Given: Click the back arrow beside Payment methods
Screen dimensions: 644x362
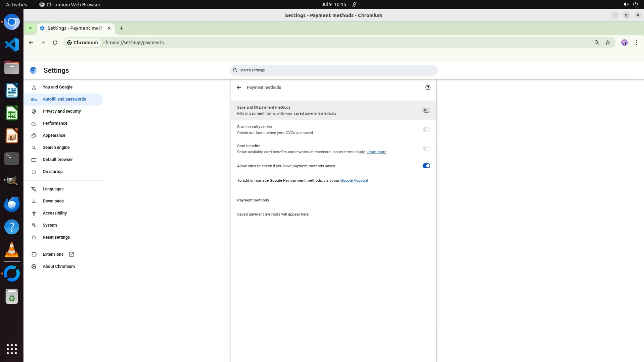Looking at the screenshot, I should click(239, 87).
